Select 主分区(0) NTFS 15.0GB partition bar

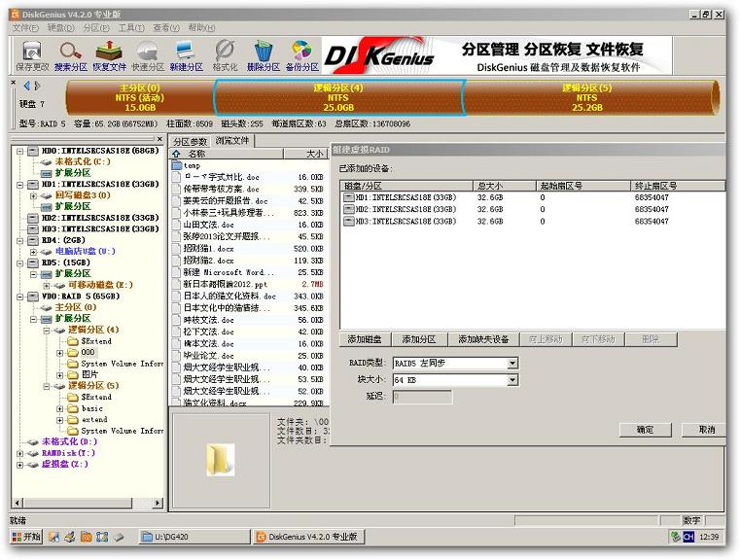click(140, 97)
